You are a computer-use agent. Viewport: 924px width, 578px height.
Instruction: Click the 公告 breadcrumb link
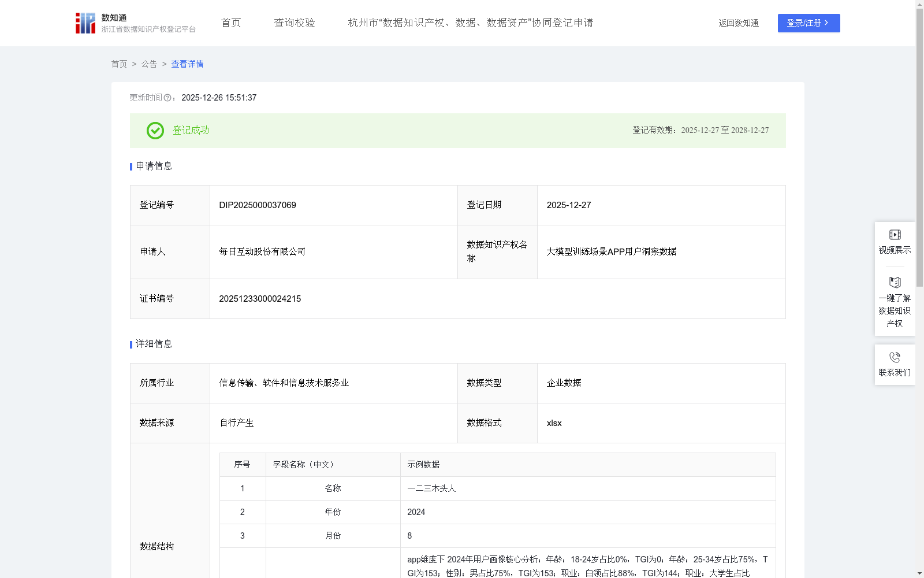point(149,64)
